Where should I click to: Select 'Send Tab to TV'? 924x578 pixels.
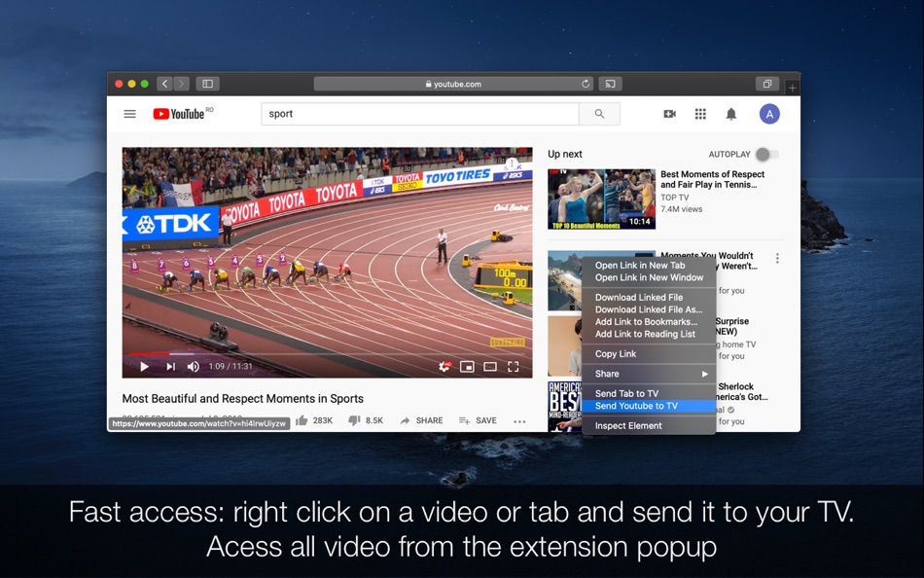[648, 393]
